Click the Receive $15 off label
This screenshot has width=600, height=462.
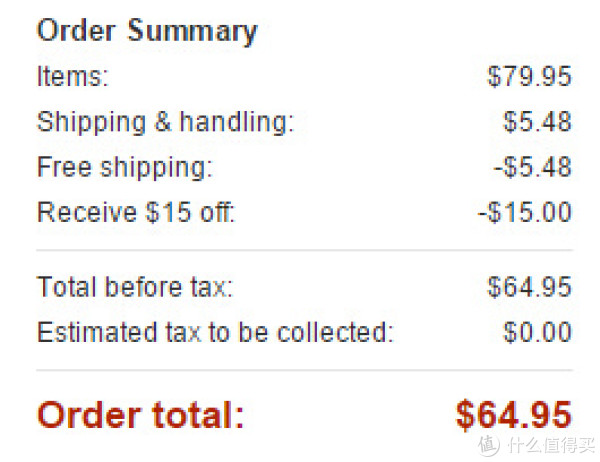(136, 212)
